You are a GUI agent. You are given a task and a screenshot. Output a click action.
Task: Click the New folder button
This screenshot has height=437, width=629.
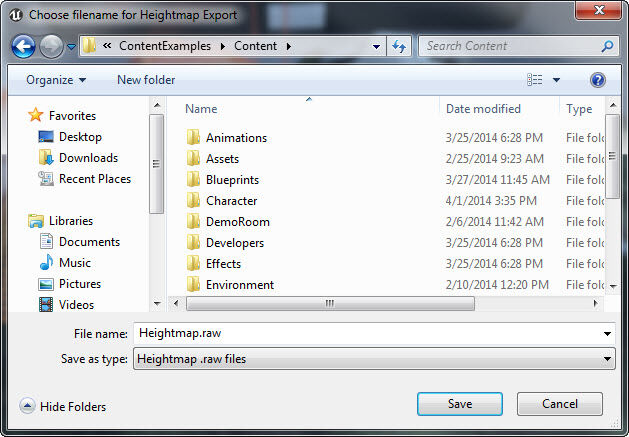(x=146, y=80)
